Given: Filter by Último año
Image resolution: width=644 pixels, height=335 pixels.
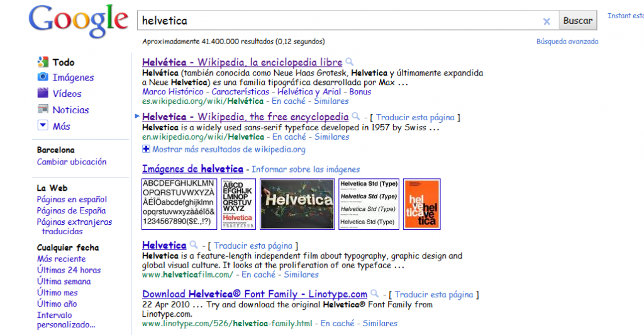Looking at the screenshot, I should pos(57,304).
